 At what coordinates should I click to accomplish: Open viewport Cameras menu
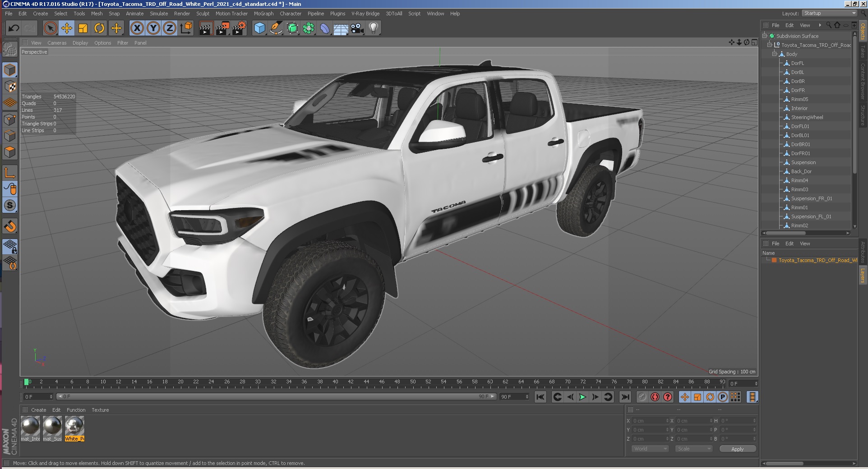(57, 43)
